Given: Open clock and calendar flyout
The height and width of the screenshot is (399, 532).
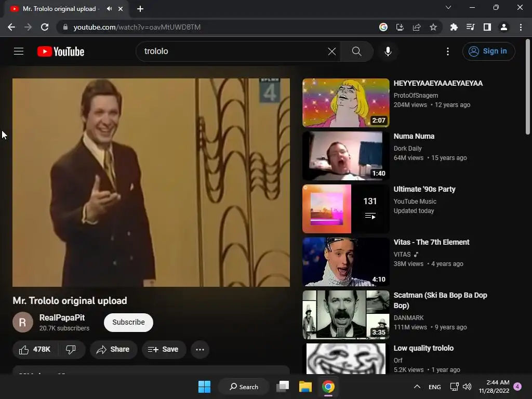Looking at the screenshot, I should 494,387.
